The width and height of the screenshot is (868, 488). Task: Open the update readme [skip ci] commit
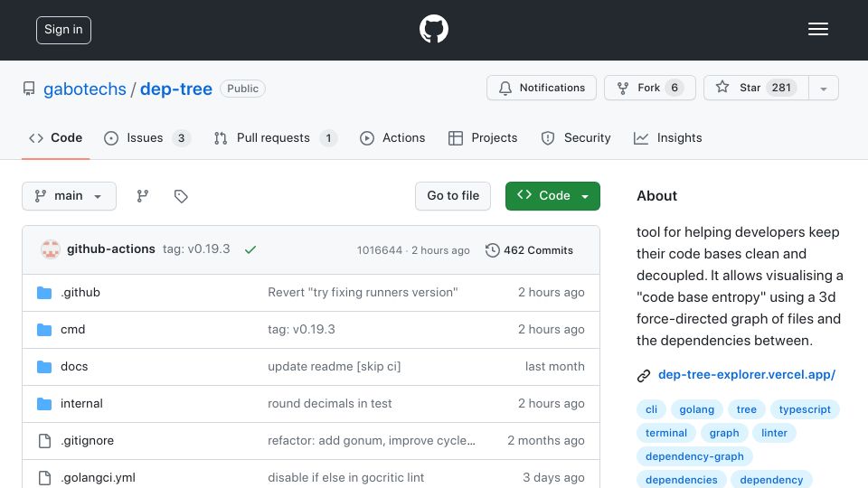click(x=334, y=366)
